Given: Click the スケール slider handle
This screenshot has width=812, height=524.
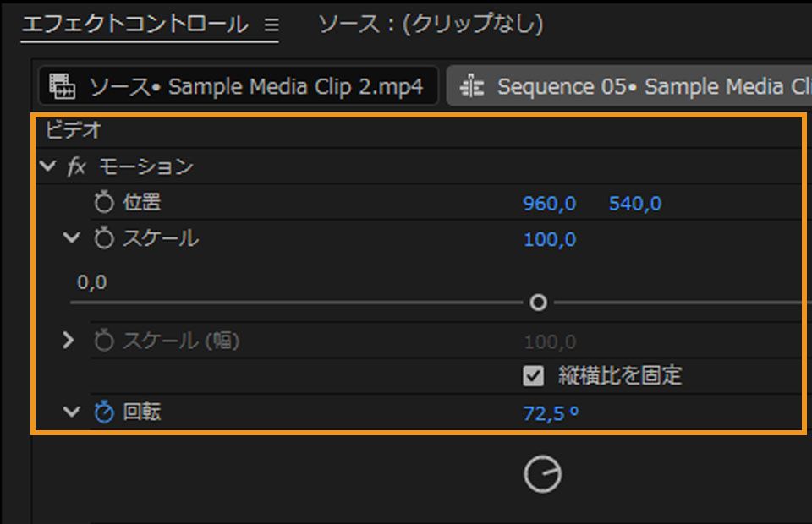Looking at the screenshot, I should click(538, 302).
